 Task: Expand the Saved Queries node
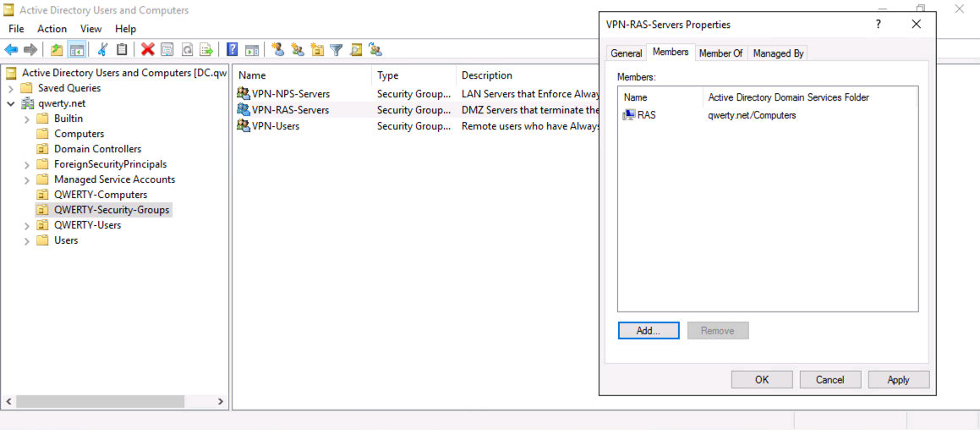pyautogui.click(x=11, y=88)
